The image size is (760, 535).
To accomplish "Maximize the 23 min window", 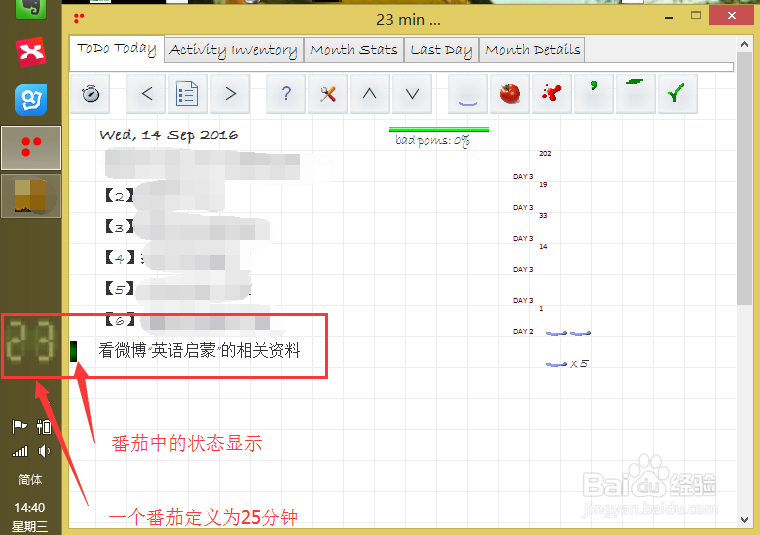I will pyautogui.click(x=696, y=16).
